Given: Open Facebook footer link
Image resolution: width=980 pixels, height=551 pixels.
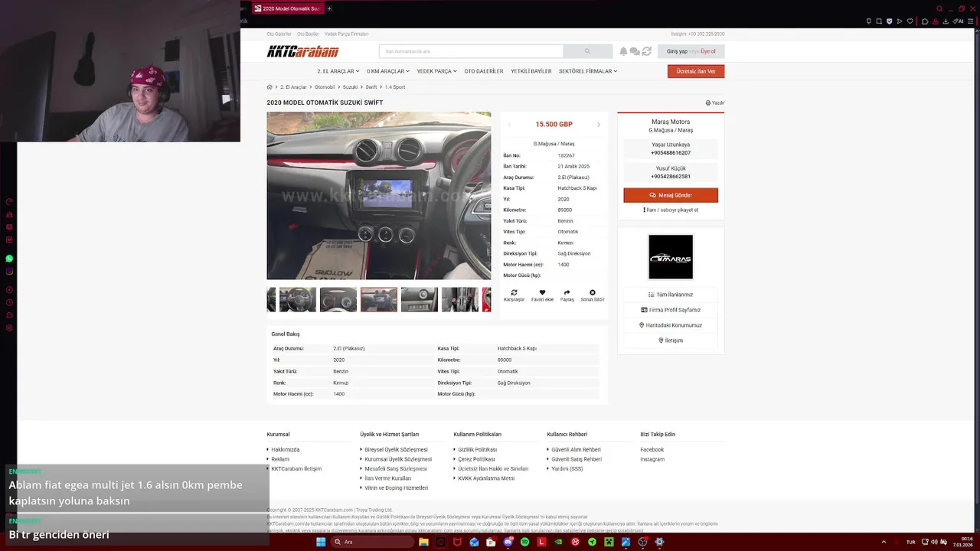Looking at the screenshot, I should (652, 450).
